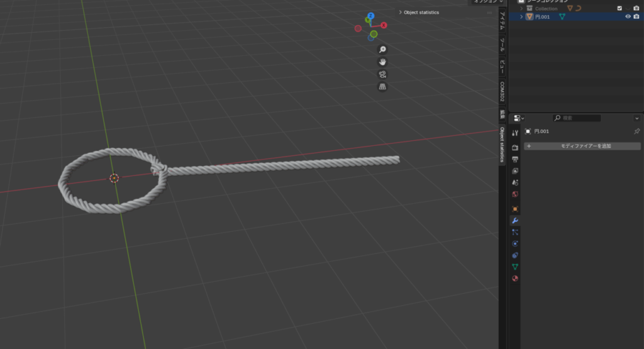Image resolution: width=644 pixels, height=349 pixels.
Task: Open the Material properties tab icon
Action: 515,278
